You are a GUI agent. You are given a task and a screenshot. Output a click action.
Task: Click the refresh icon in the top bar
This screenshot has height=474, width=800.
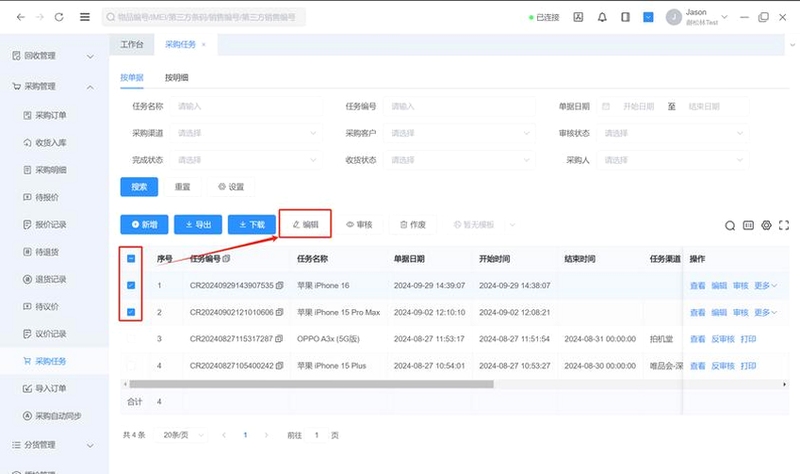(59, 17)
